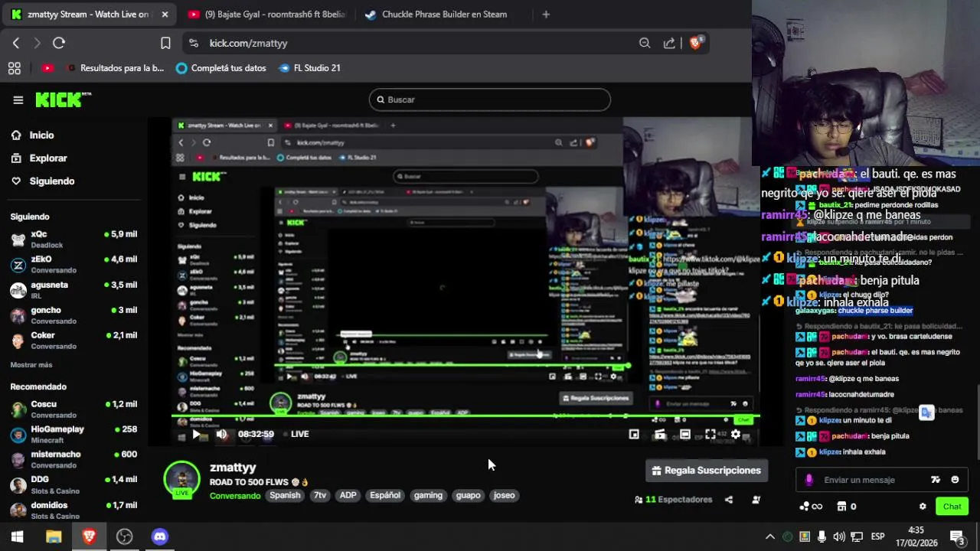Open Windows Start menu

(17, 536)
